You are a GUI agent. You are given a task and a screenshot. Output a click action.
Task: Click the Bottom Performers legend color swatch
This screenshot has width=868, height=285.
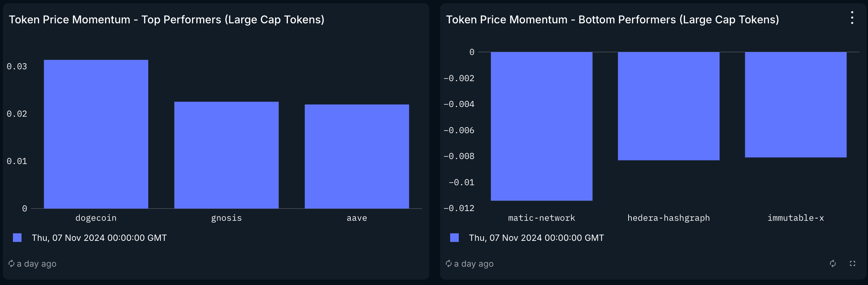pyautogui.click(x=454, y=238)
